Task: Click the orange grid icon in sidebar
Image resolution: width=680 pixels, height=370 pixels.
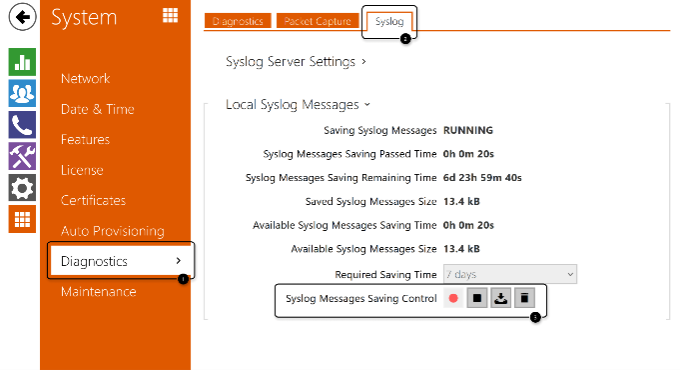Action: (22, 219)
